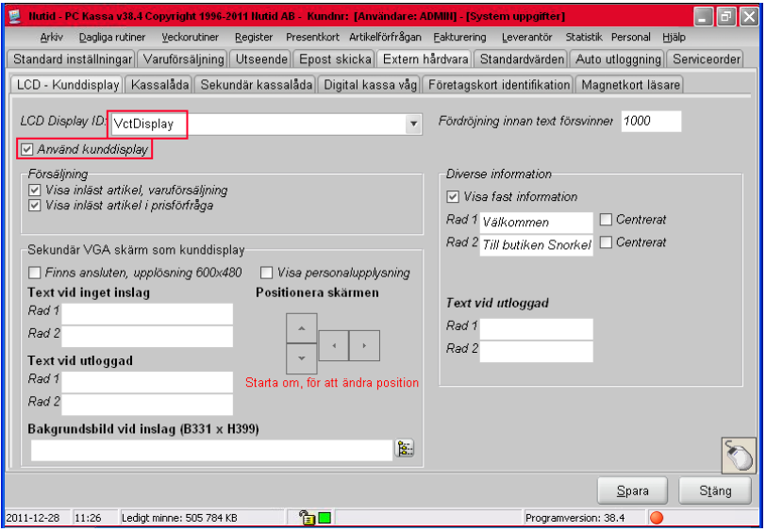The width and height of the screenshot is (766, 532).
Task: Check Visa personalupplysning checkbox
Action: (x=267, y=274)
